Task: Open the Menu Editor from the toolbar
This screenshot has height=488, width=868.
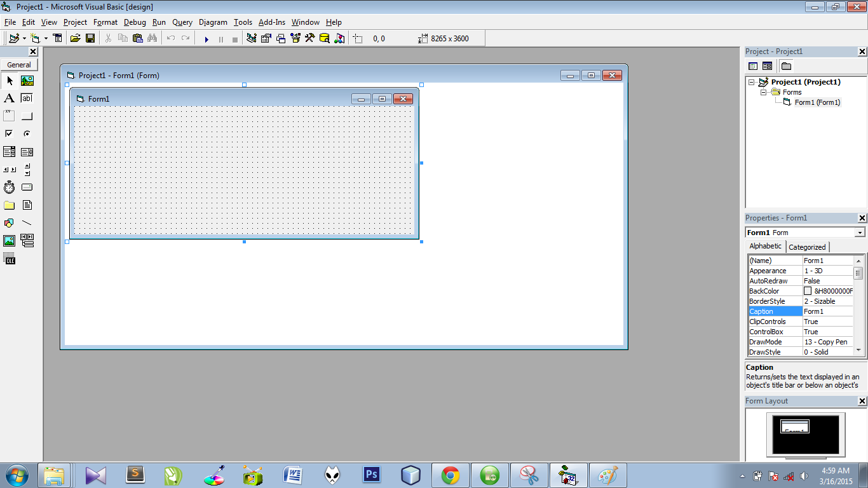Action: pos(57,39)
